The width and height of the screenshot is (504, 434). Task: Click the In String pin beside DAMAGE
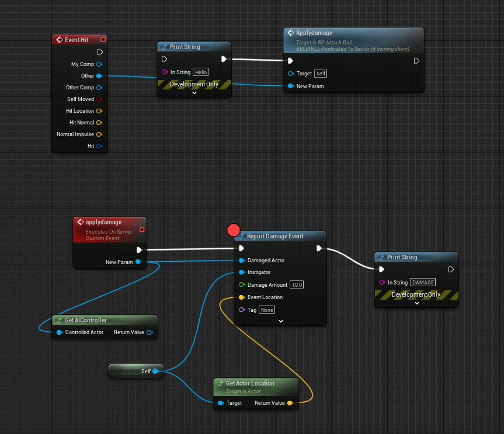click(x=382, y=282)
